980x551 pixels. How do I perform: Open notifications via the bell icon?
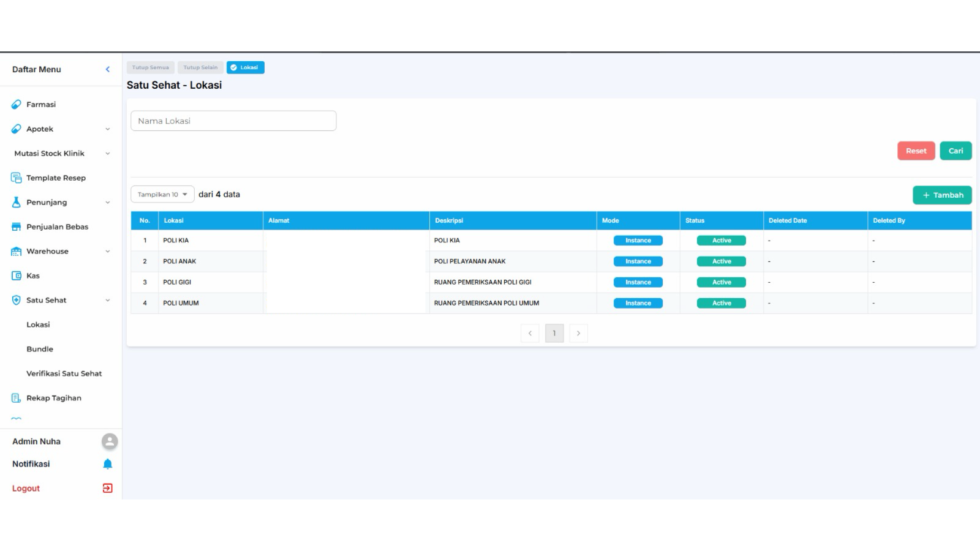point(108,464)
